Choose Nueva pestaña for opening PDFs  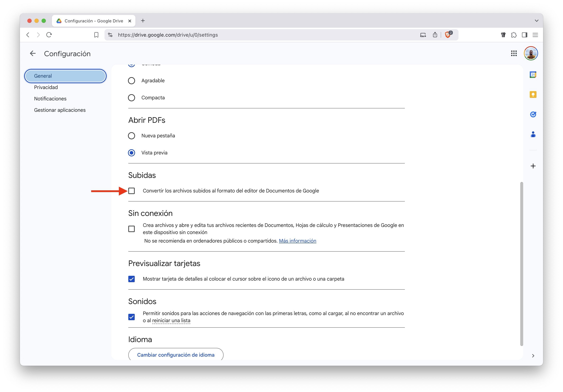point(132,136)
